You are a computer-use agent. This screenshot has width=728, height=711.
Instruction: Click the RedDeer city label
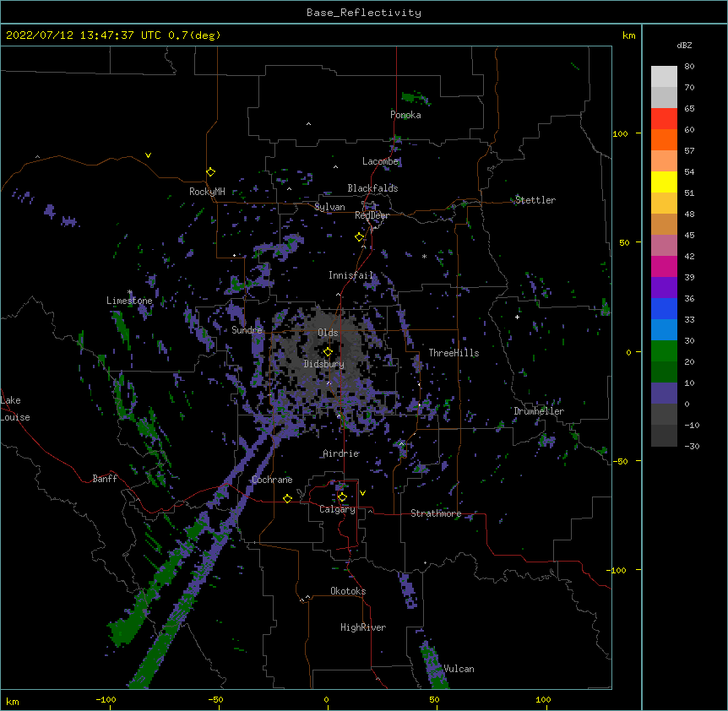372,215
